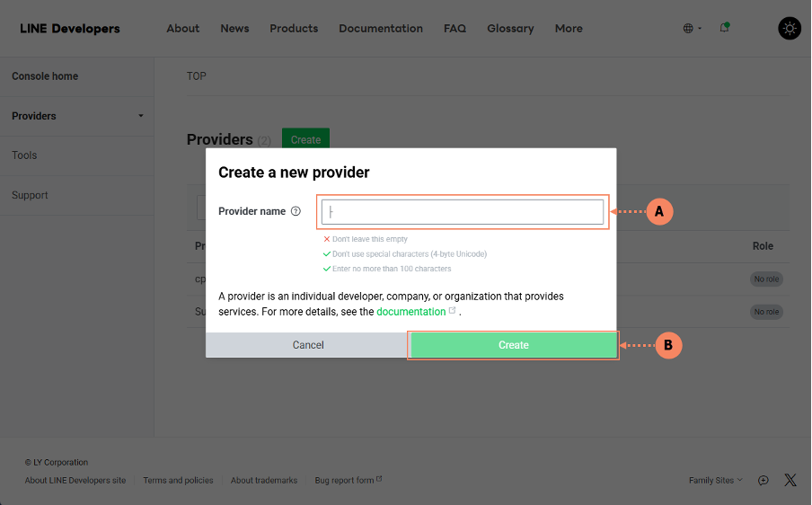Toggle the light/dark theme sun icon

(789, 29)
